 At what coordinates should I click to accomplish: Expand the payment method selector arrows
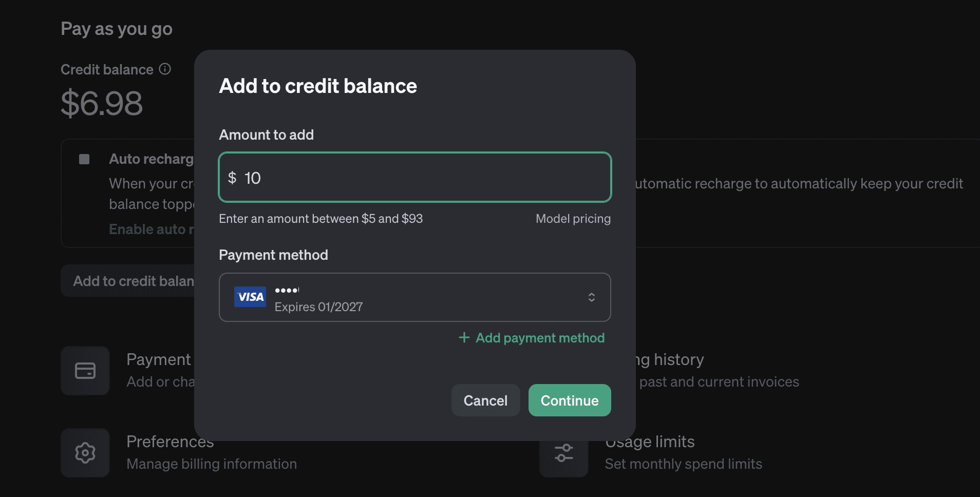coord(591,297)
